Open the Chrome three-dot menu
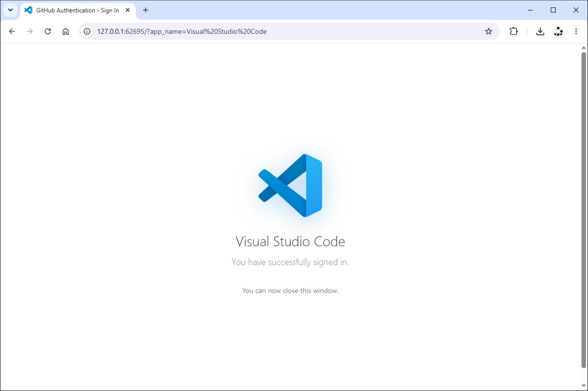Image resolution: width=588 pixels, height=391 pixels. (576, 31)
